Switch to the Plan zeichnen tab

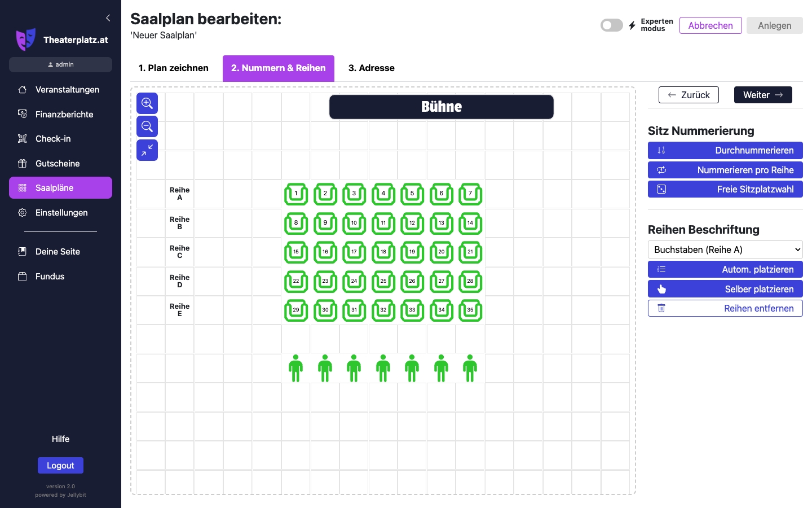pyautogui.click(x=173, y=68)
